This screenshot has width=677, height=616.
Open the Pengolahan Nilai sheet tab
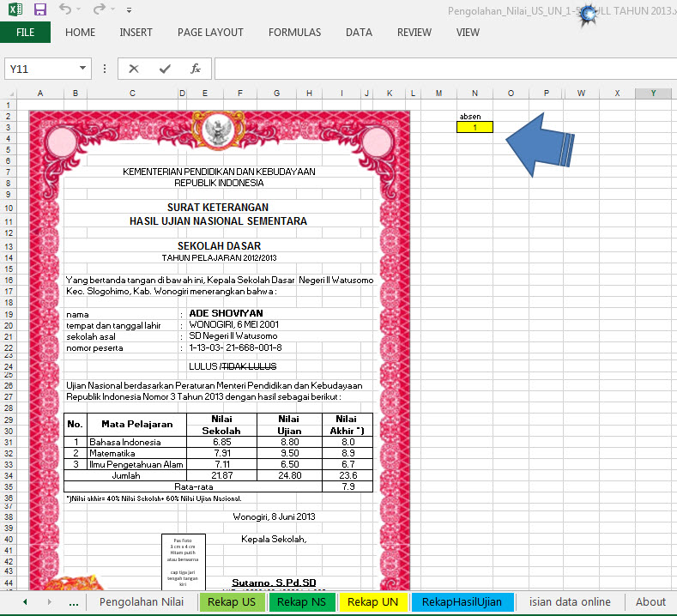pos(142,601)
